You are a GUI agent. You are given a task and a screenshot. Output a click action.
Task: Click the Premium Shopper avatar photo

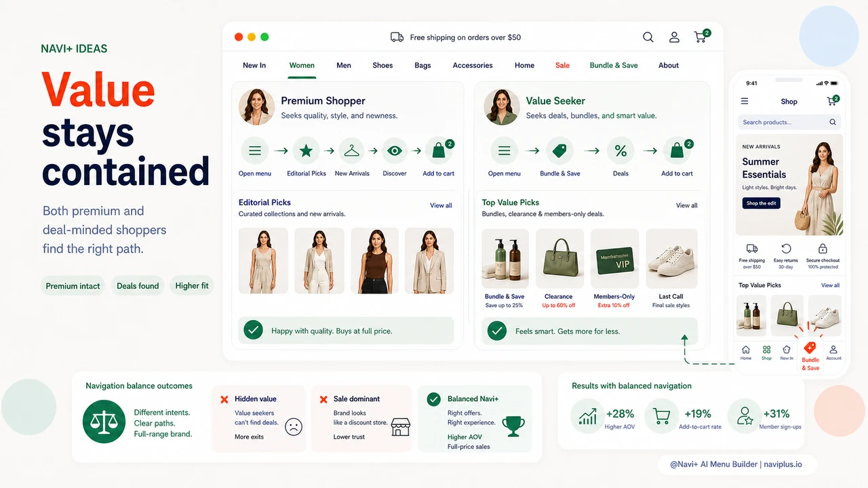point(256,107)
